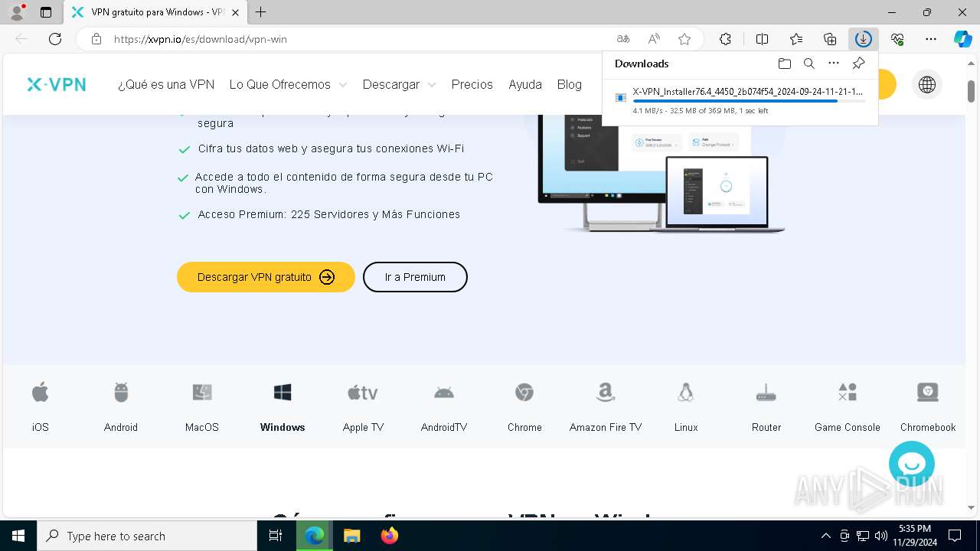Open browser Settings and more menu

click(931, 39)
